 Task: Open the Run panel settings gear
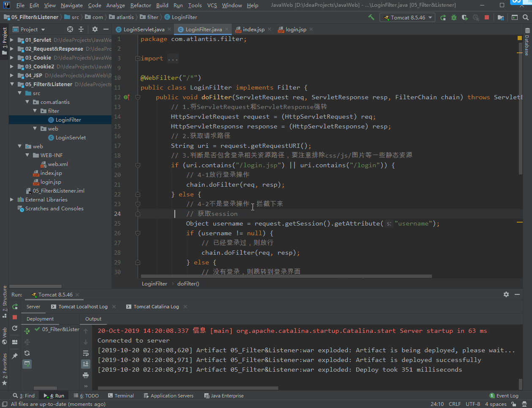pos(506,294)
